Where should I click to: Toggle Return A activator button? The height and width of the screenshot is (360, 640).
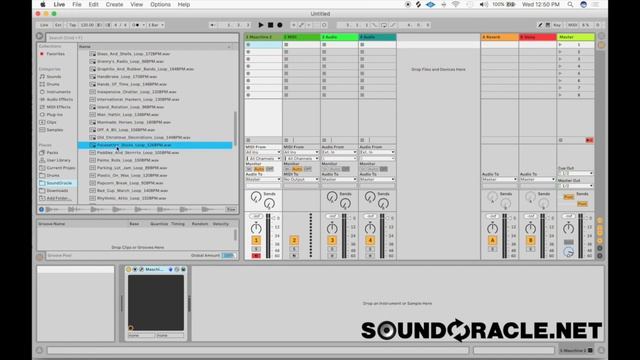492,240
